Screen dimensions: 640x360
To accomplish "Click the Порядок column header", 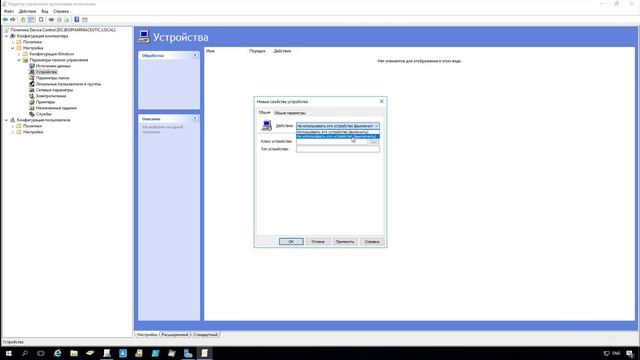I will tap(257, 51).
